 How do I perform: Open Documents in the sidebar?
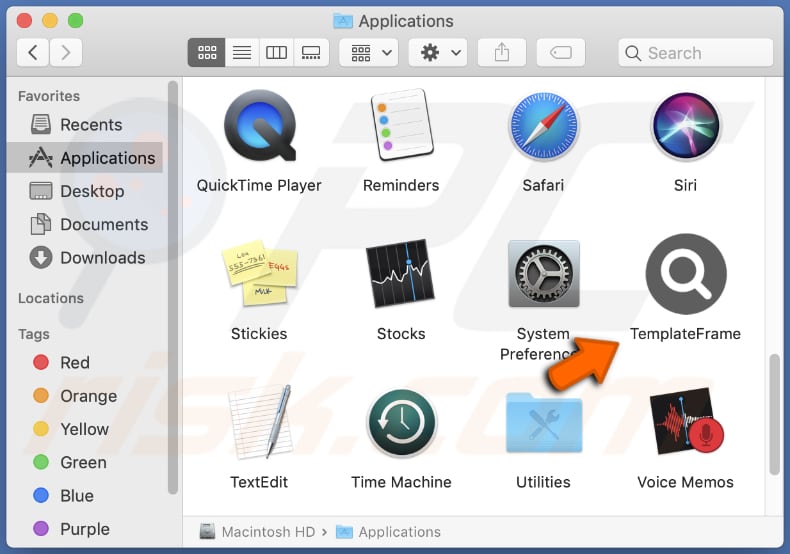point(85,224)
